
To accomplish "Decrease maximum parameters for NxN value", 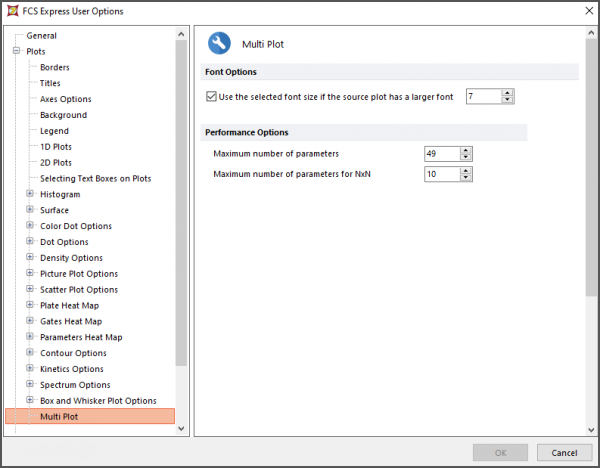I will pyautogui.click(x=466, y=178).
